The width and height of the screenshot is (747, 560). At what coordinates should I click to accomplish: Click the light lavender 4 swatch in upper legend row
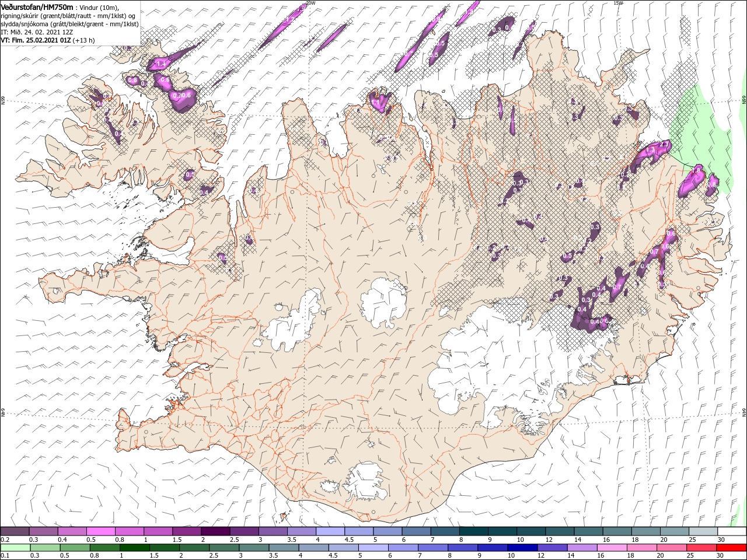[x=330, y=531]
